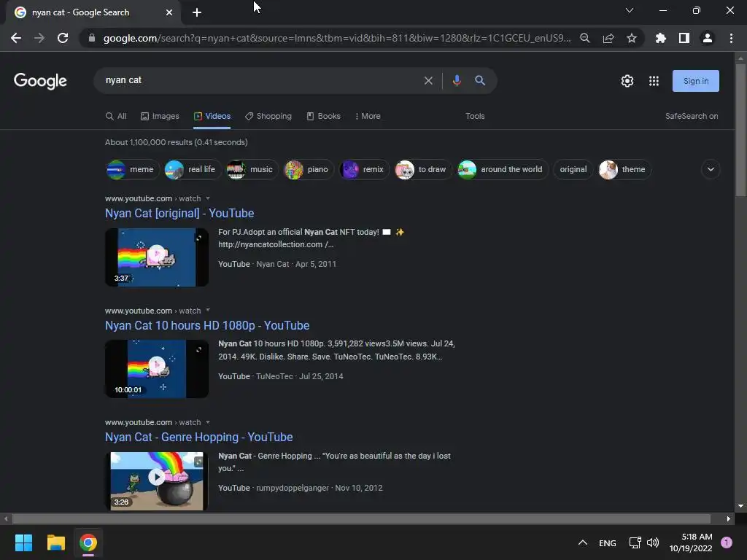Filter results by around the world chip
This screenshot has height=560, width=747.
tap(503, 169)
